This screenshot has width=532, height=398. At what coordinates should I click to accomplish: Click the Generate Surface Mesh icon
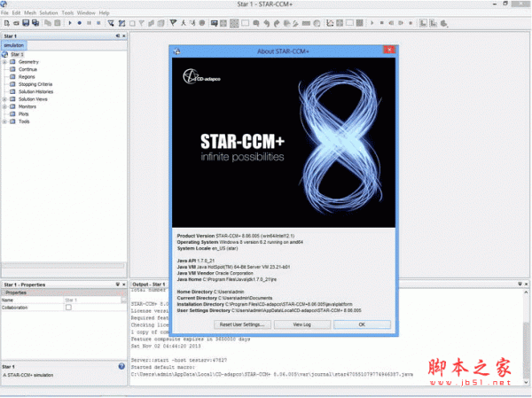tap(111, 23)
